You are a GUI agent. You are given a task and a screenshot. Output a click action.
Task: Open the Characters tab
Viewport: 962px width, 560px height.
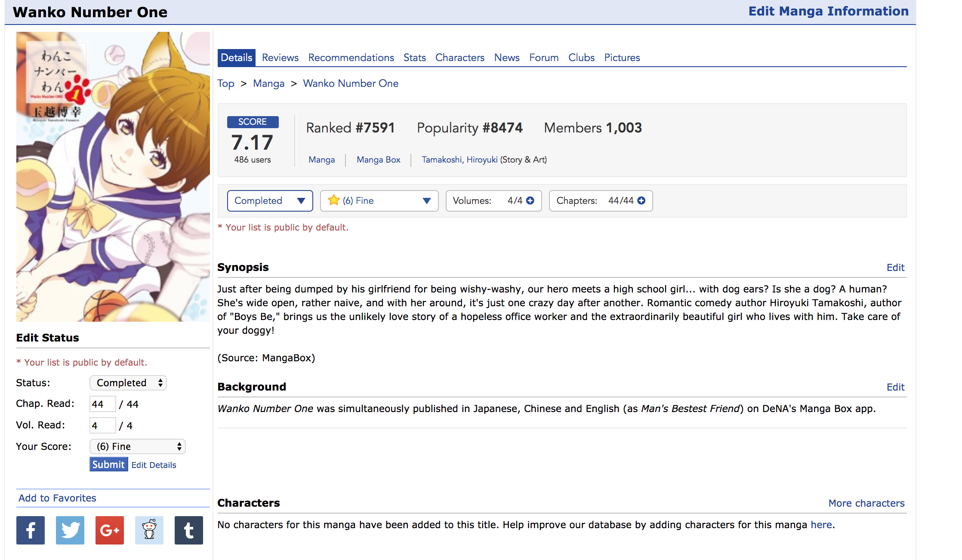[460, 58]
